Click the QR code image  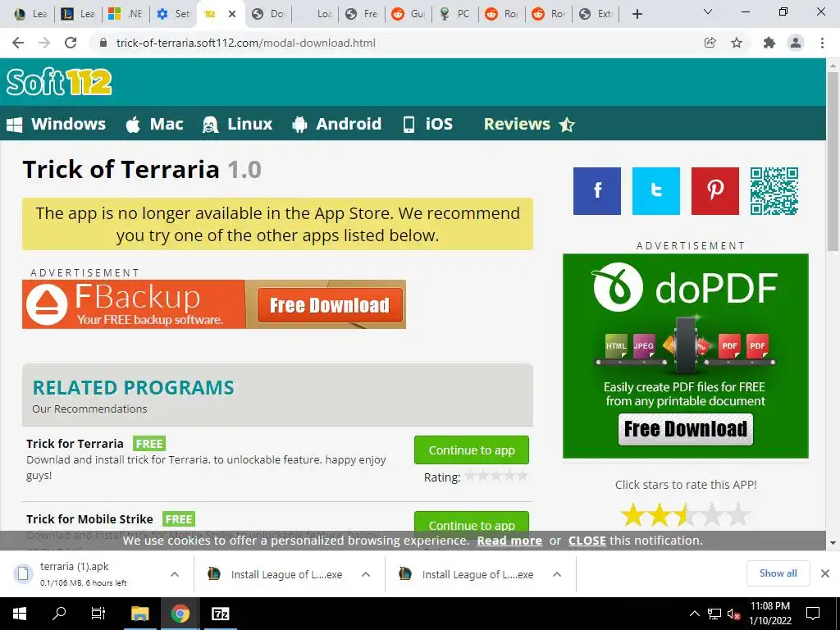pyautogui.click(x=774, y=190)
